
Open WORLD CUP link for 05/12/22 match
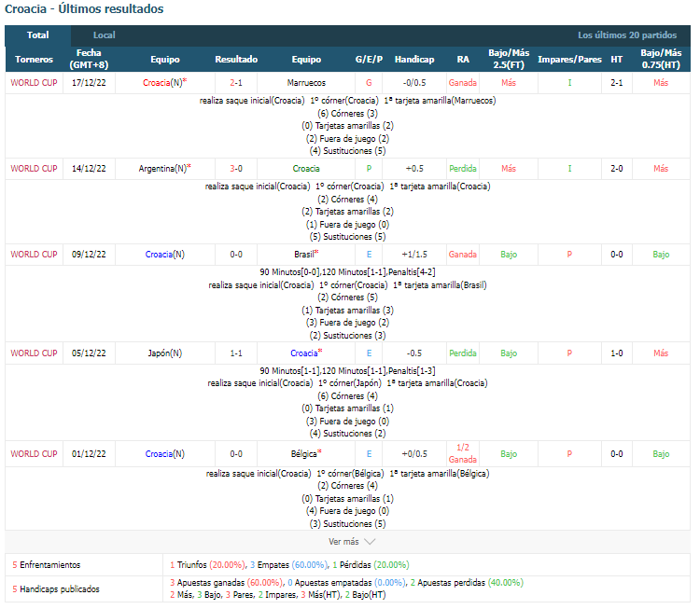click(34, 353)
